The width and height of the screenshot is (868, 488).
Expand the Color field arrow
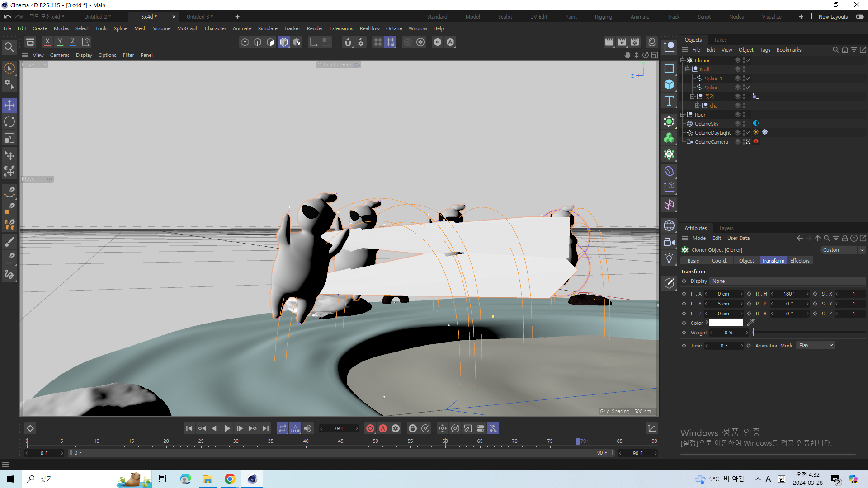pyautogui.click(x=707, y=323)
